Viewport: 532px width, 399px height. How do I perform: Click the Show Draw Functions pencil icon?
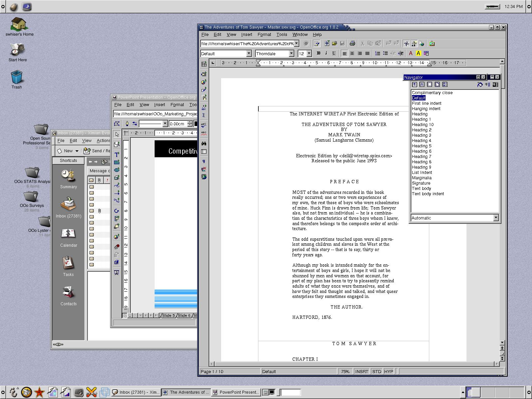click(204, 89)
